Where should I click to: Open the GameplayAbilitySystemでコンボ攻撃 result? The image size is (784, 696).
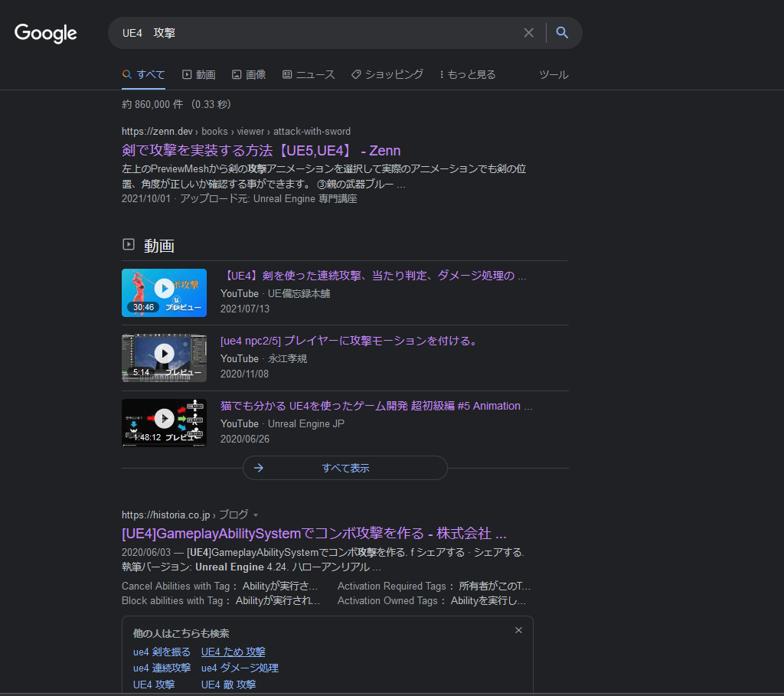(314, 534)
